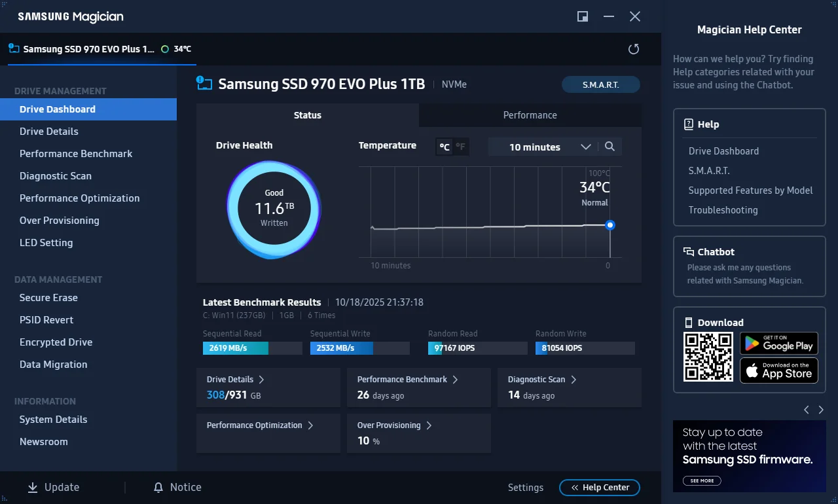
Task: Click the QR code in the Download section
Action: 708,357
